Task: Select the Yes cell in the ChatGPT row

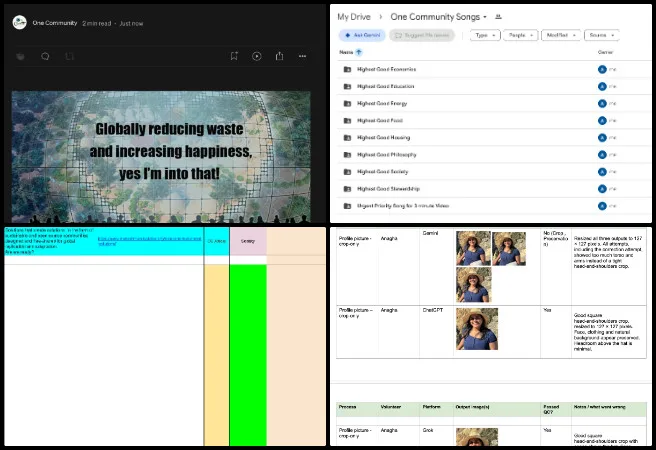Action: tap(556, 332)
